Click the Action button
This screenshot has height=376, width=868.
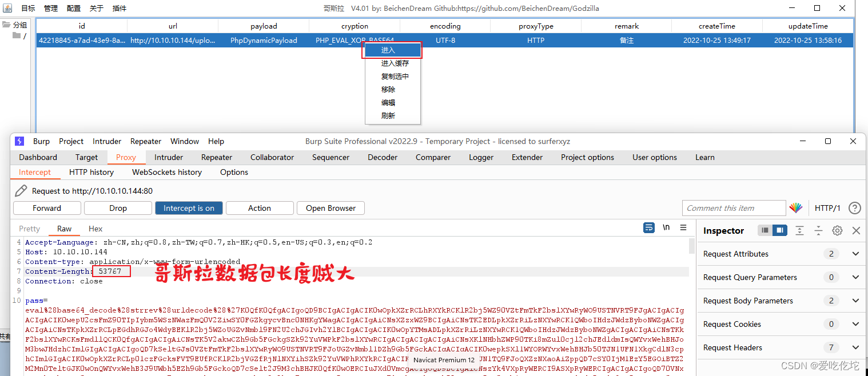tap(260, 208)
